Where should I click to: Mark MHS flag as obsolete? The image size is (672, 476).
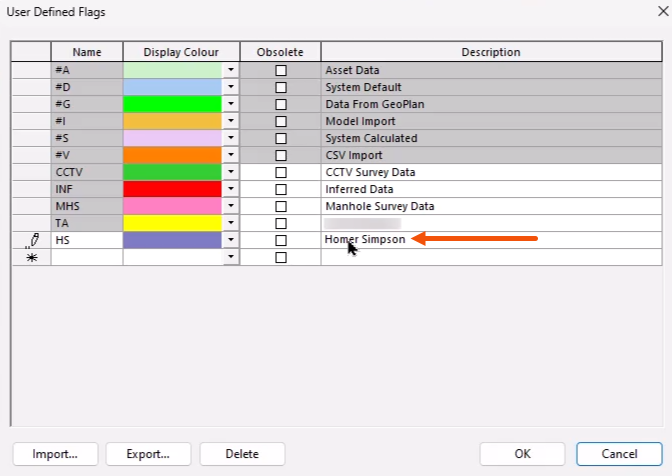point(281,206)
